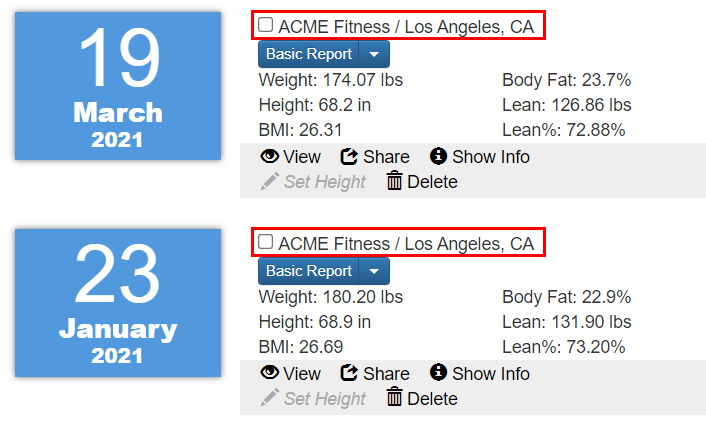Click Set Height text for January 23 scan
The height and width of the screenshot is (422, 706).
pyautogui.click(x=325, y=399)
